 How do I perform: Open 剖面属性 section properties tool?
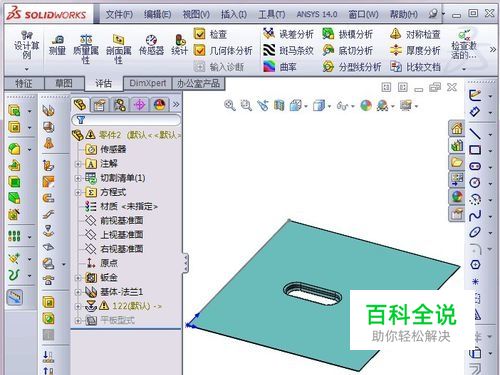(x=119, y=49)
